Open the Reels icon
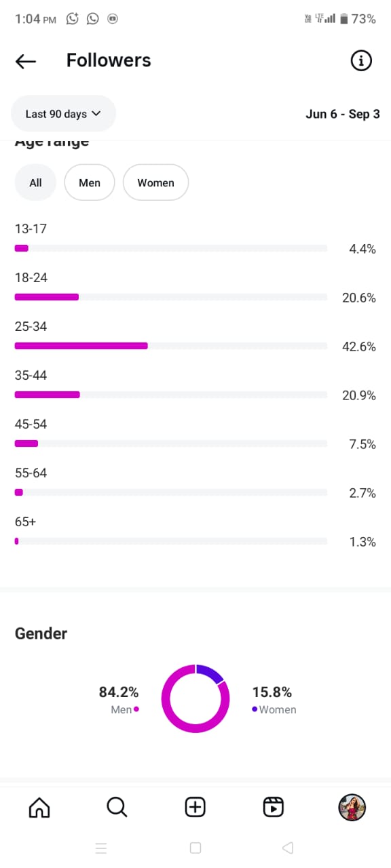The width and height of the screenshot is (391, 868). [x=274, y=807]
